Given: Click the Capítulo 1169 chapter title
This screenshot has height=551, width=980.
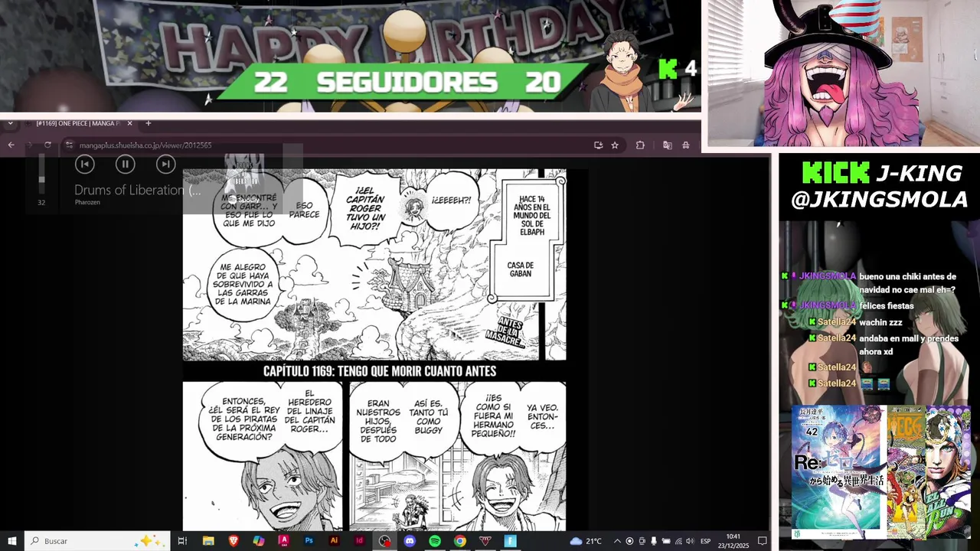Looking at the screenshot, I should 380,371.
